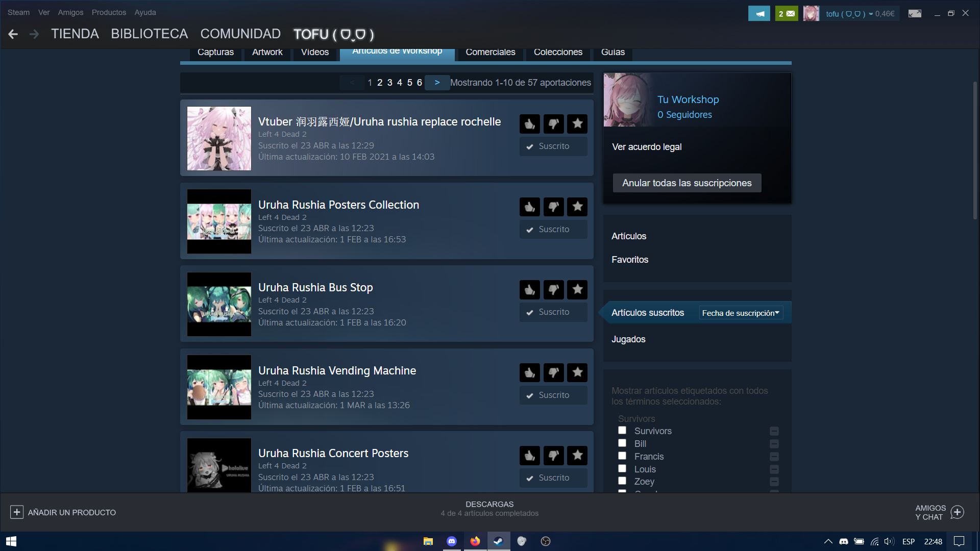This screenshot has width=980, height=551.
Task: Open the BIBLIOTECA section
Action: click(149, 34)
